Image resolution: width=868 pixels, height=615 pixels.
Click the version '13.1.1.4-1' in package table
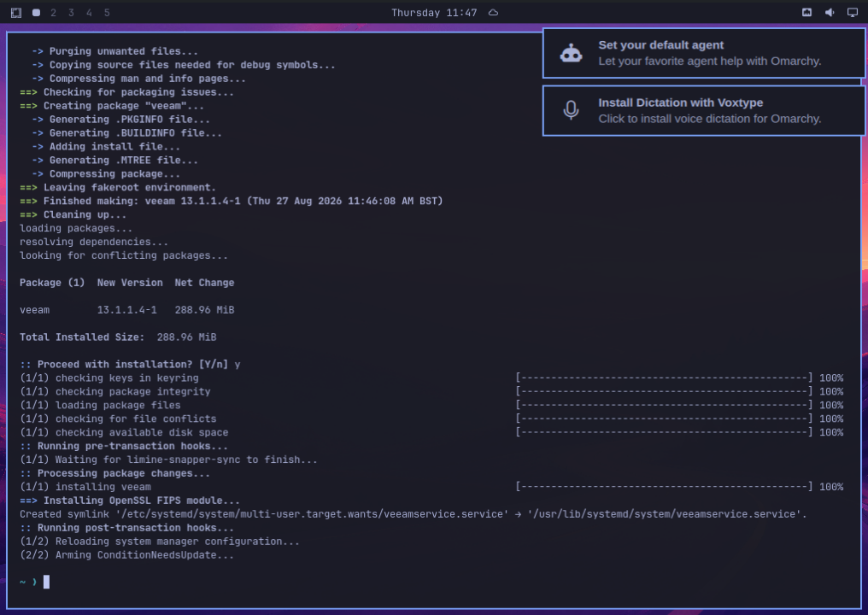[x=126, y=310]
